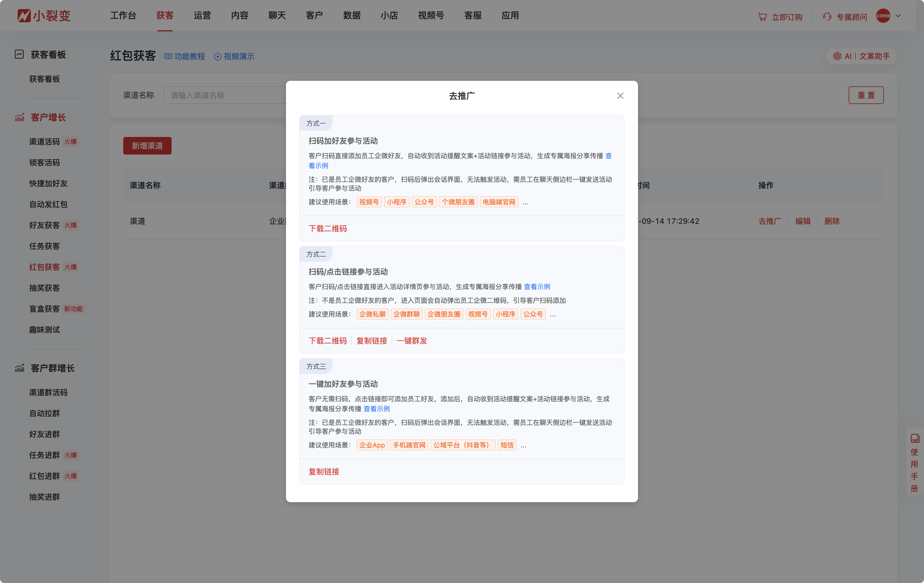Click the 获客看板 chart icon in sidebar

click(20, 54)
